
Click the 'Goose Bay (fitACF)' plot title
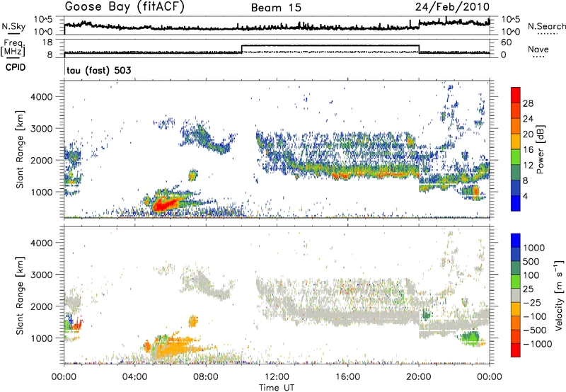(x=125, y=7)
